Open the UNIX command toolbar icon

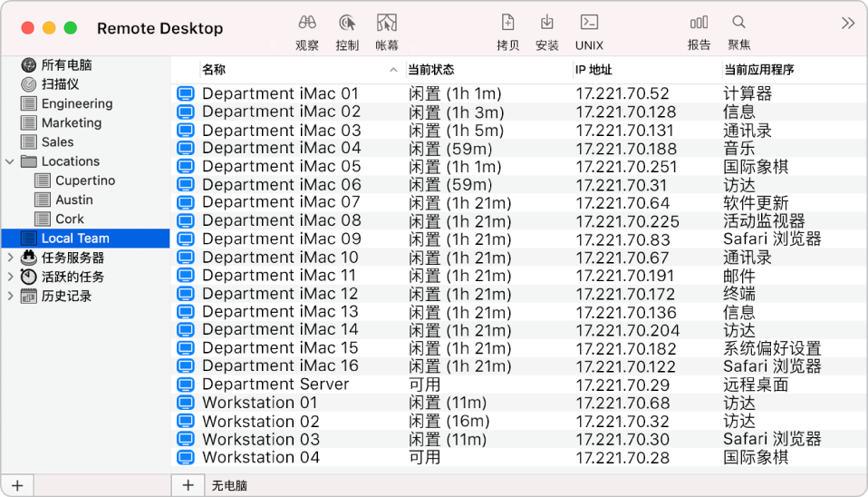pyautogui.click(x=589, y=22)
